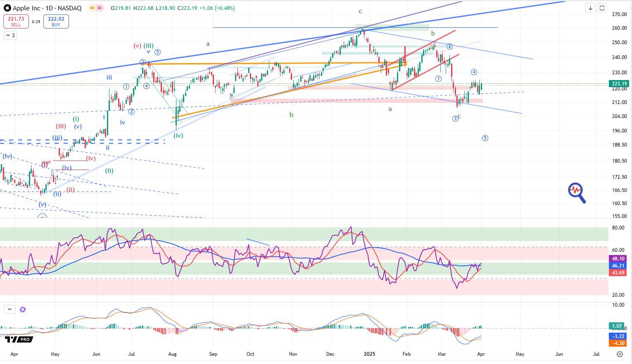Click the 240.00 price axis label
The height and width of the screenshot is (364, 632).
coord(619,57)
